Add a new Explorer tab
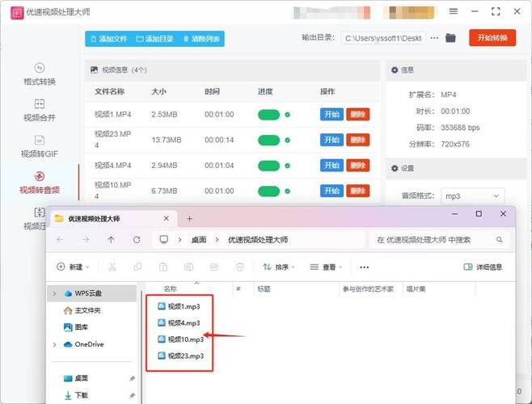 [190, 219]
